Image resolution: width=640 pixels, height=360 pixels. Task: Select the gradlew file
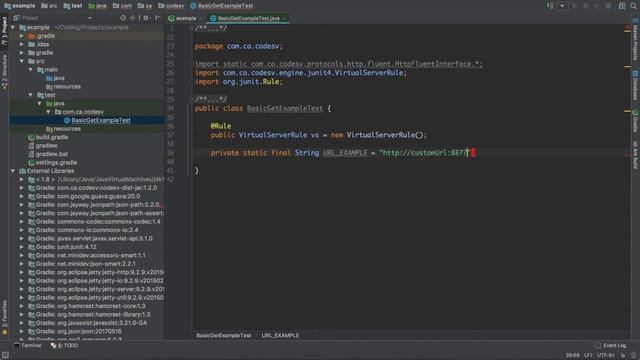tap(42, 146)
